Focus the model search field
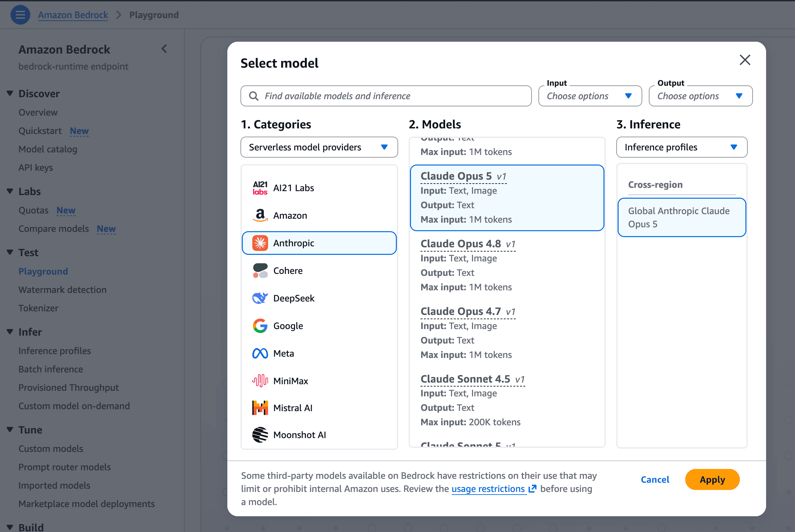Screen dimensions: 795x532 [386, 96]
